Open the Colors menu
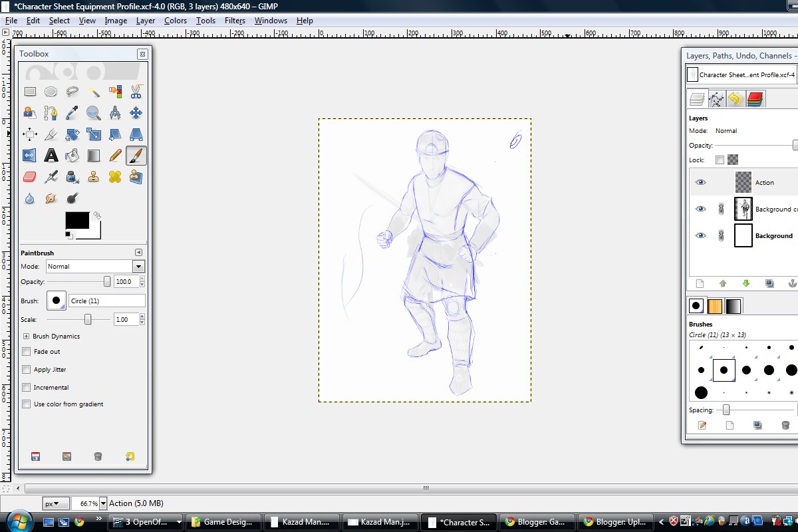Screen dimensions: 798x532 [x=176, y=21]
